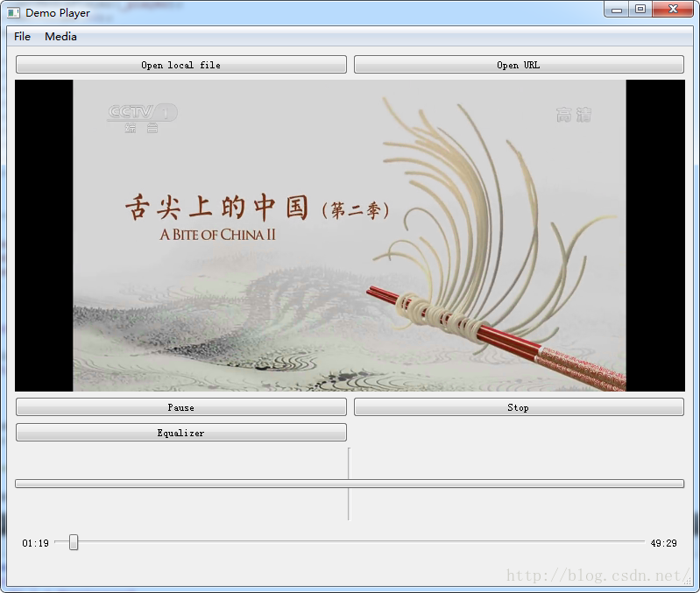This screenshot has width=700, height=593.
Task: Open the Media menu
Action: pos(60,37)
